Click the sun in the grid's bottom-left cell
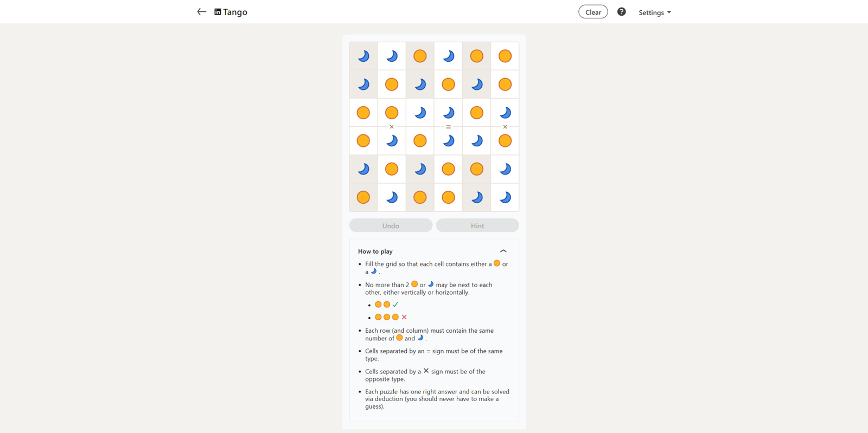Screen dimensions: 868x433 click(363, 197)
